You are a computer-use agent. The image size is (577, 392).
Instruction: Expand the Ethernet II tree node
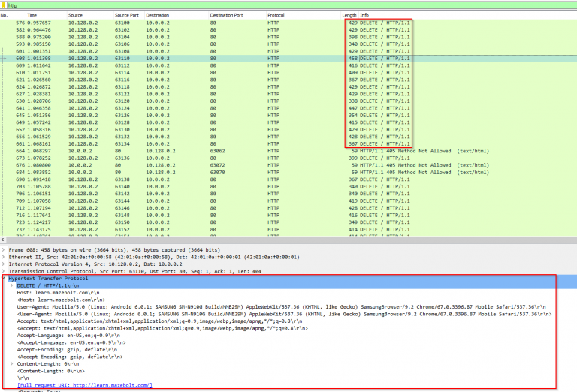(x=3, y=256)
